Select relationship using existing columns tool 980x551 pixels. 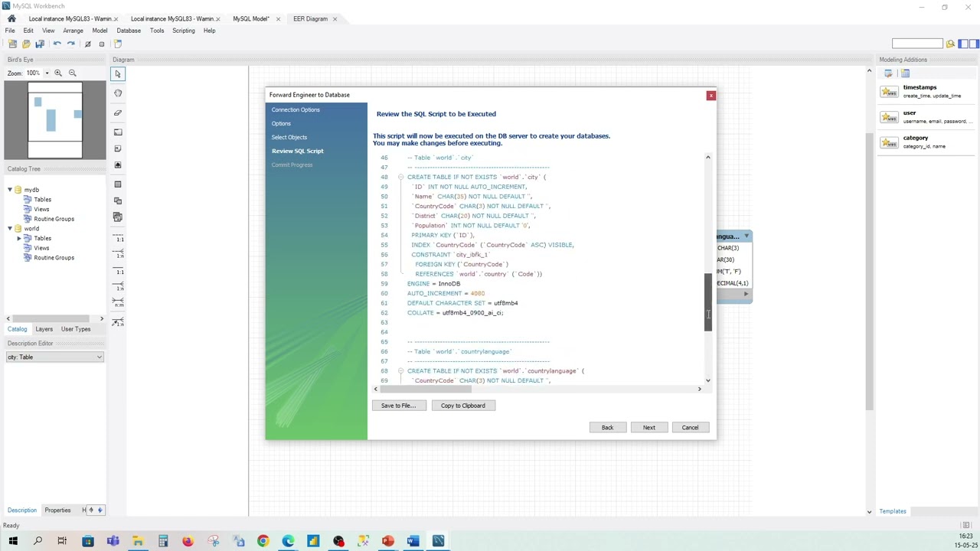click(119, 321)
